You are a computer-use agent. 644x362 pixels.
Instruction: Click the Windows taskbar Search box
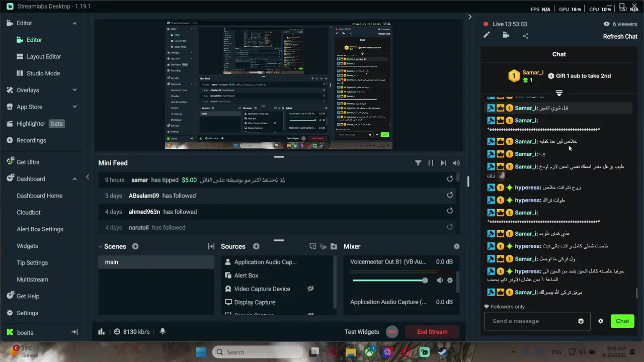pyautogui.click(x=257, y=352)
